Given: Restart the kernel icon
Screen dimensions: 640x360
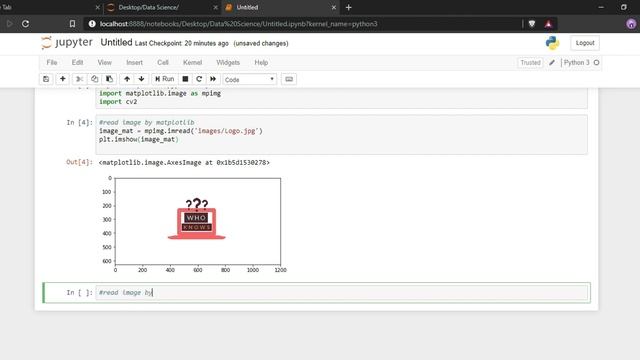Looking at the screenshot, I should tap(199, 79).
